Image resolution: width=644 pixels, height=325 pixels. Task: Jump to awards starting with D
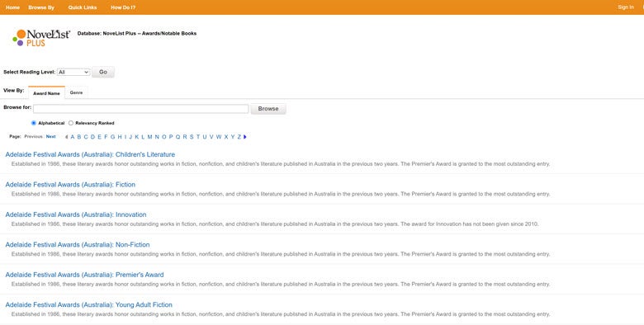(92, 137)
